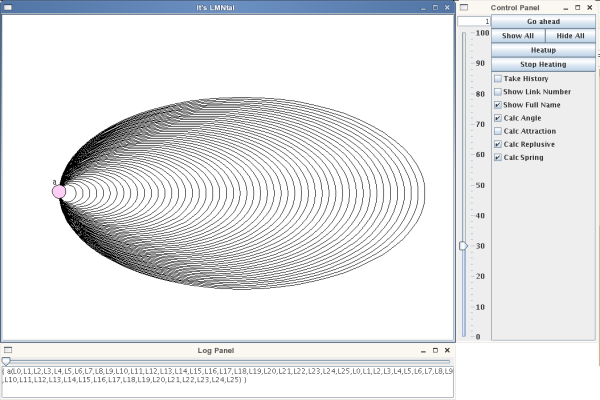Close the Log Panel window
This screenshot has width=600, height=400.
(x=448, y=350)
